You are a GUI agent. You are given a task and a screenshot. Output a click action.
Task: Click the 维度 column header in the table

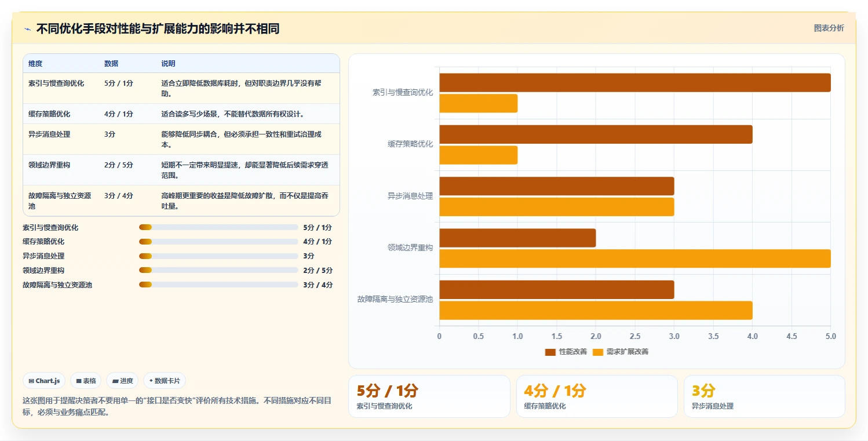(x=35, y=63)
